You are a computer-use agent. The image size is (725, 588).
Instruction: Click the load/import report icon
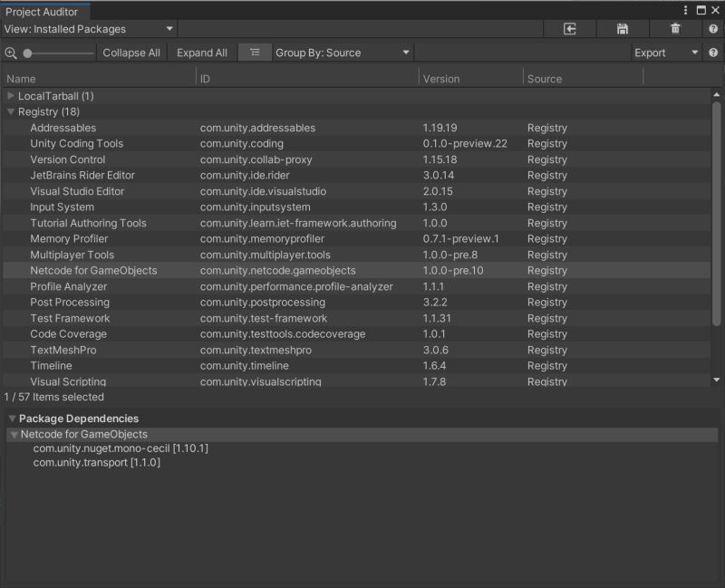(x=570, y=29)
